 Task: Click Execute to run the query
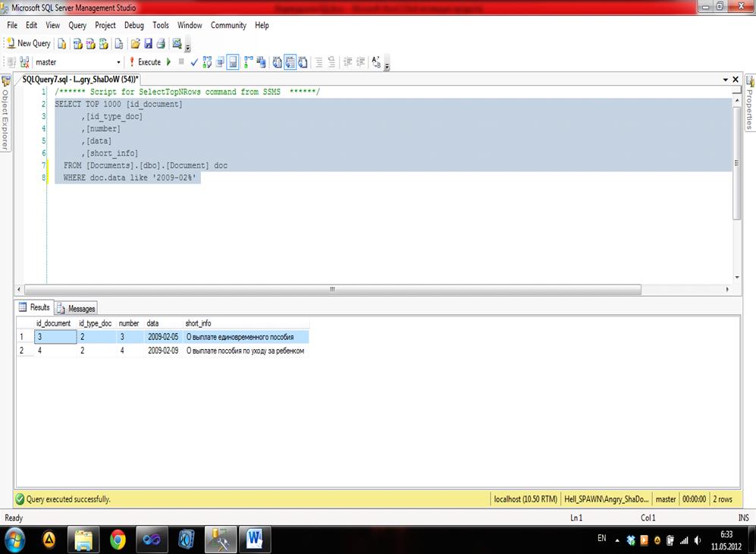(x=144, y=62)
